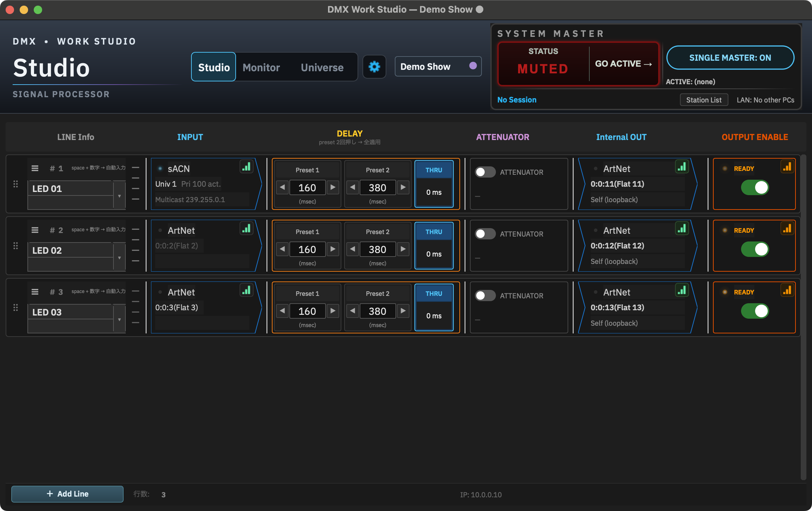812x511 pixels.
Task: Click the ArtNet input signal icon on LED 03 row
Action: 247,290
